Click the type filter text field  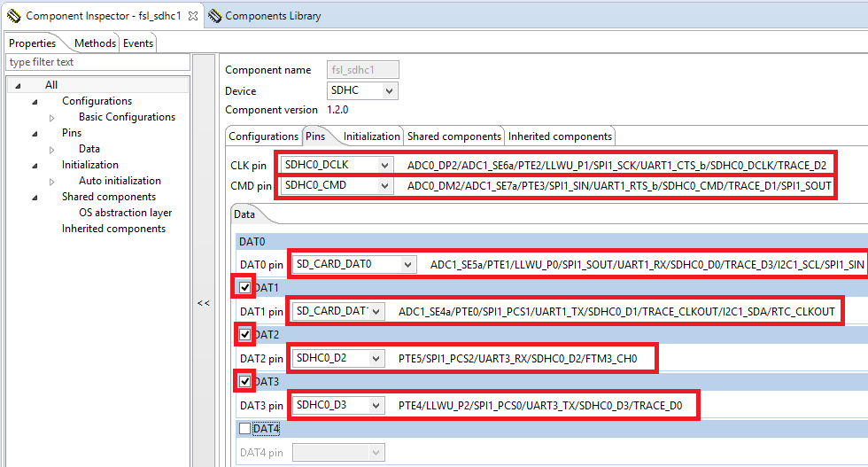[x=97, y=62]
